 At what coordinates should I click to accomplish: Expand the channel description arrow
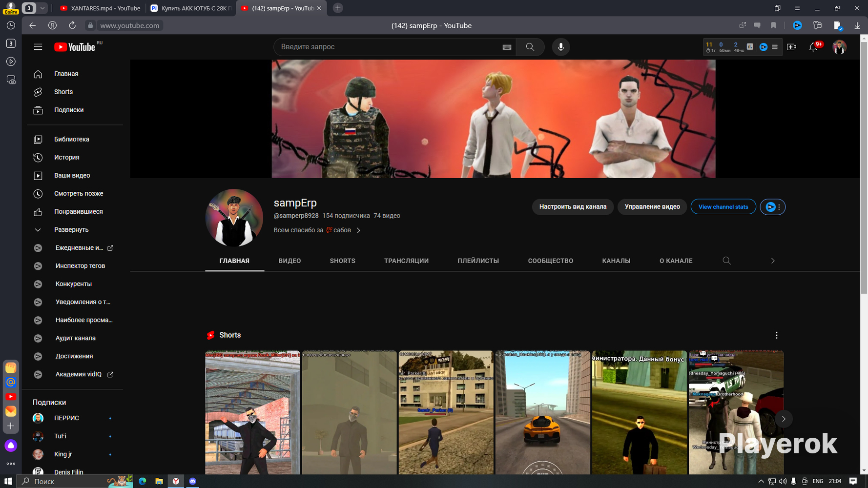(358, 230)
